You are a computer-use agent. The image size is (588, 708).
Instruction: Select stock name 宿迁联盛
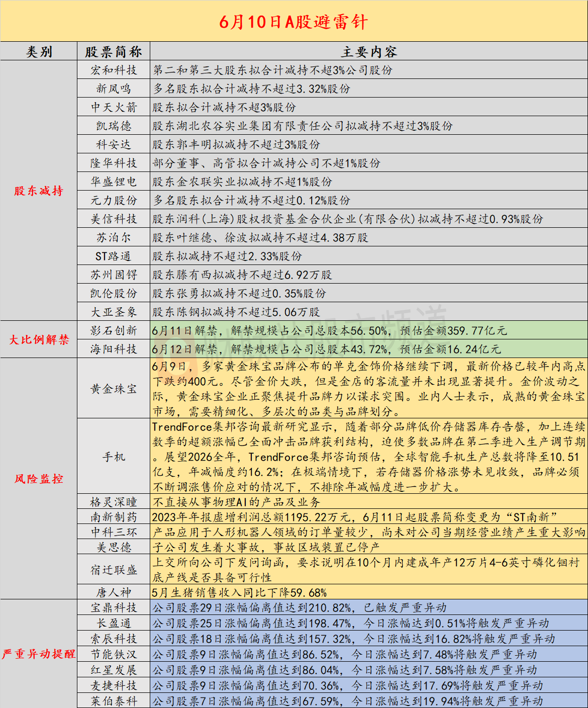[114, 570]
